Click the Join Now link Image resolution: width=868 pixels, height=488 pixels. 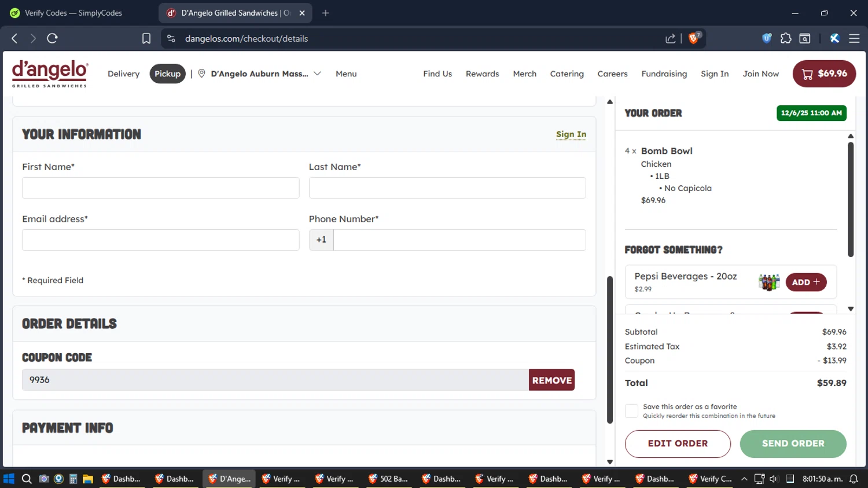pos(761,74)
